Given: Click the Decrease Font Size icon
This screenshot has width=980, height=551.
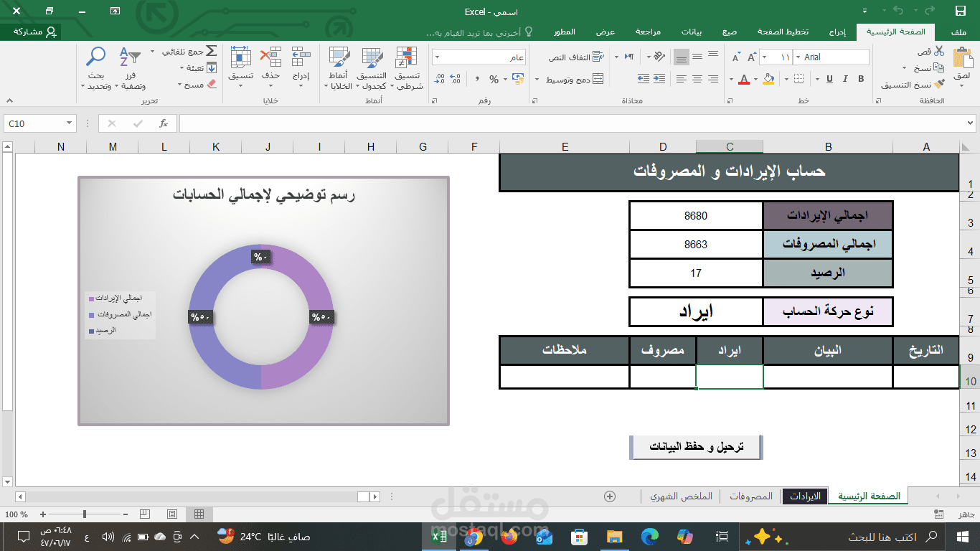Looking at the screenshot, I should click(737, 57).
